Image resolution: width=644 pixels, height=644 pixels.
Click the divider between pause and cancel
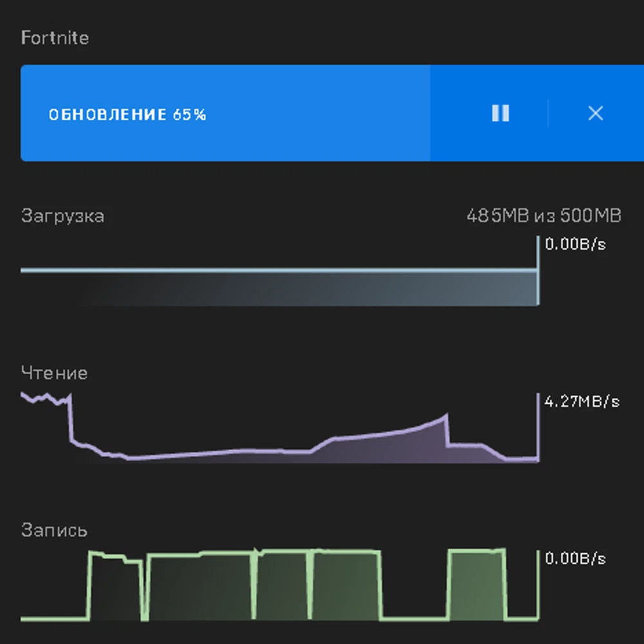tap(548, 113)
